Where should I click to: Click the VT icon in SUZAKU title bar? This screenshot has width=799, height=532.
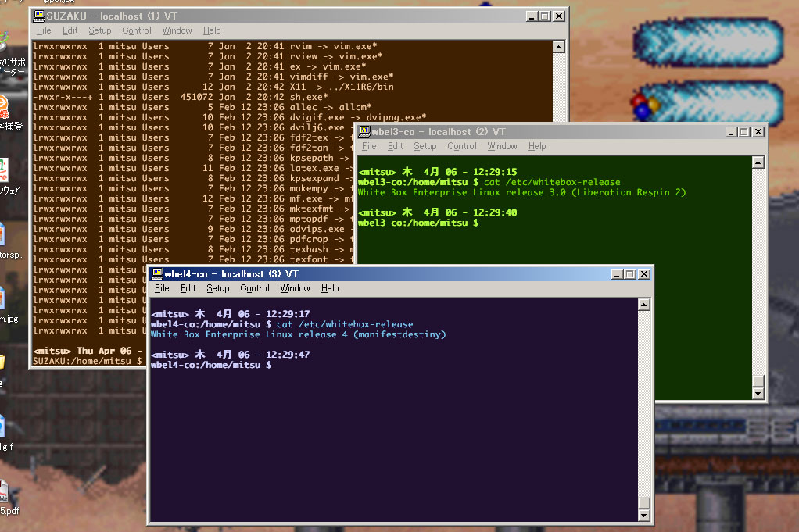pos(38,16)
